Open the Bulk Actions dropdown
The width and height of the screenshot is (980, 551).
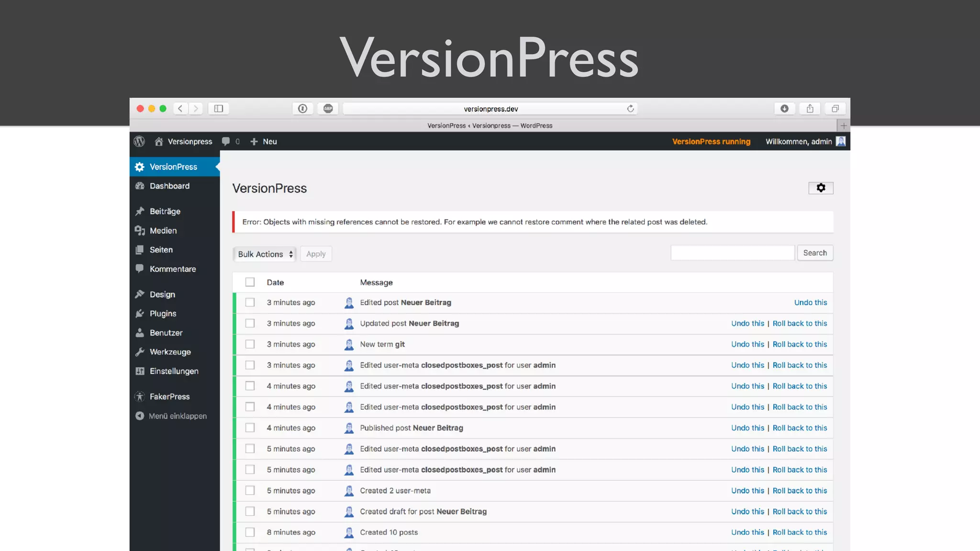pos(265,254)
